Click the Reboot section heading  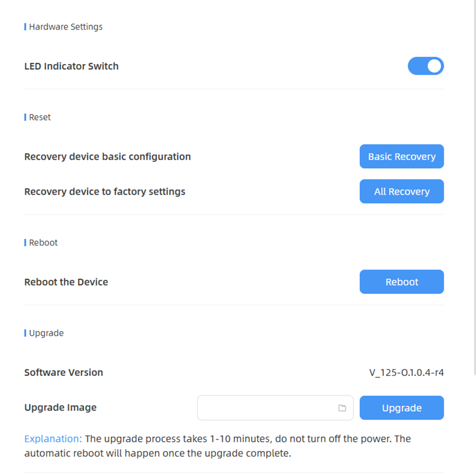coord(43,243)
